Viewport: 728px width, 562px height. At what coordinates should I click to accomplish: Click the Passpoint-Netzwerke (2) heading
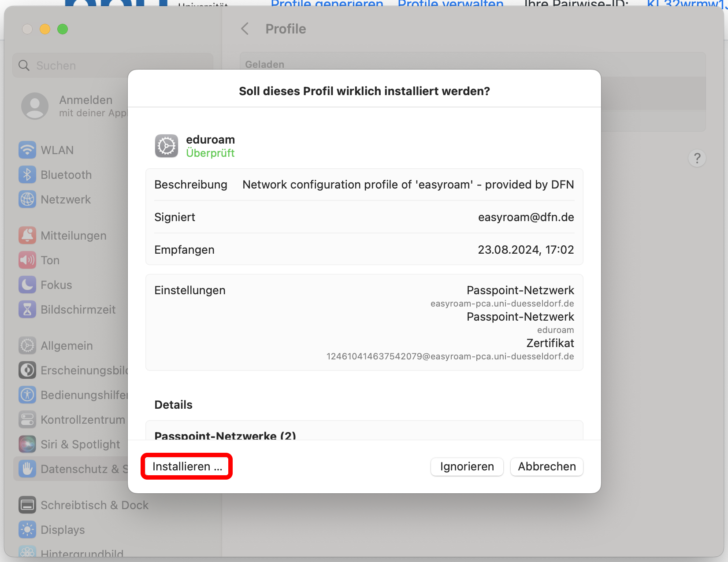[x=225, y=435]
